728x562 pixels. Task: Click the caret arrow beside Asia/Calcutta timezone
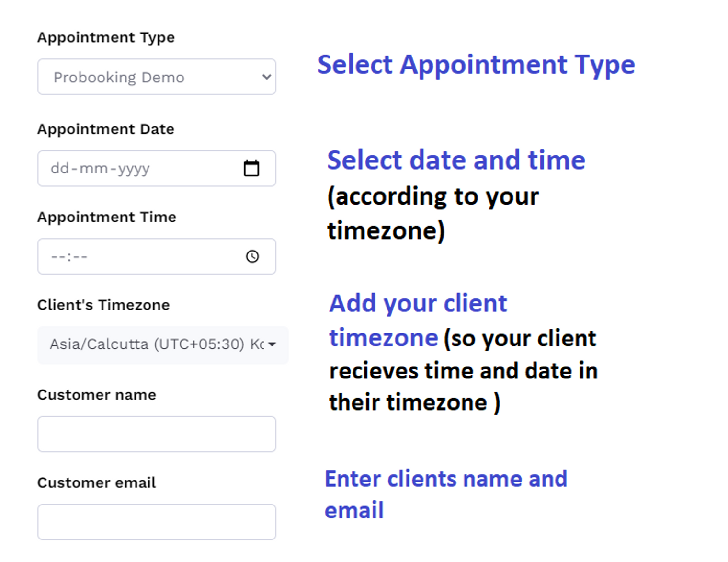272,344
